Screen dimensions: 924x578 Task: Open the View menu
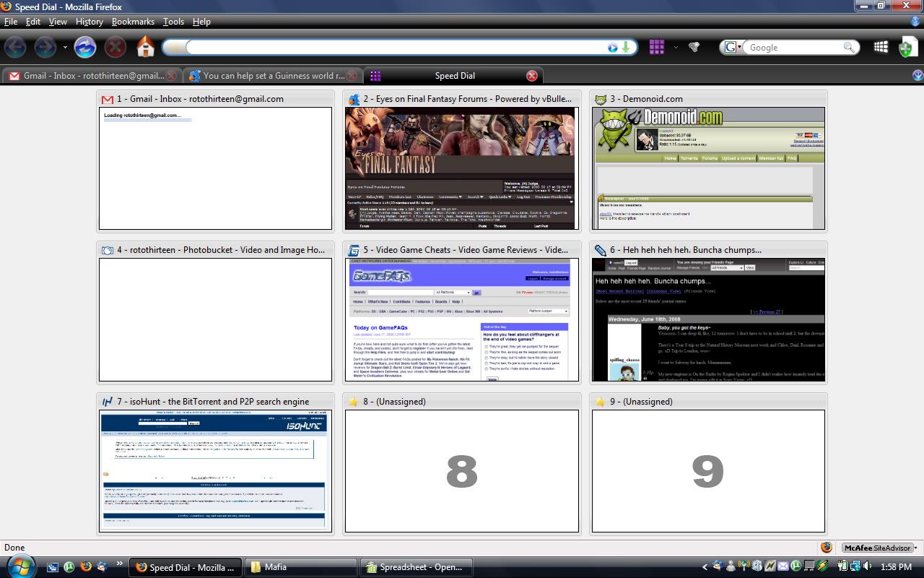[x=58, y=22]
